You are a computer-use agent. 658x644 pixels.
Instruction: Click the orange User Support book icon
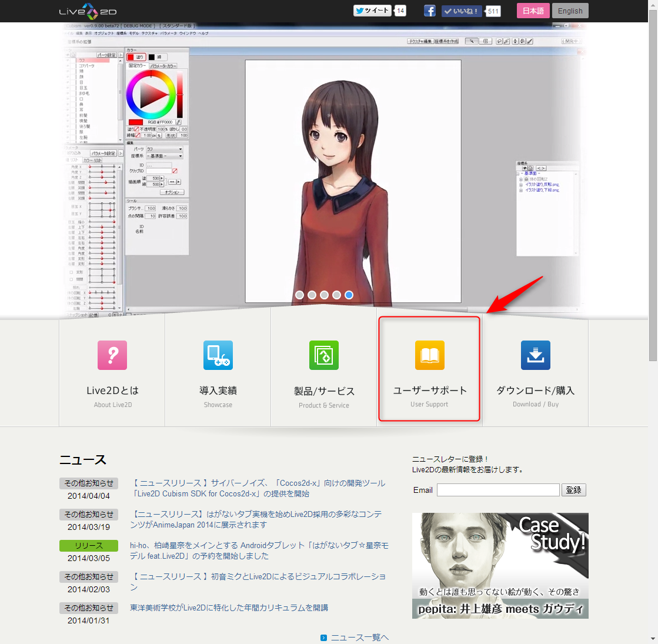click(429, 355)
